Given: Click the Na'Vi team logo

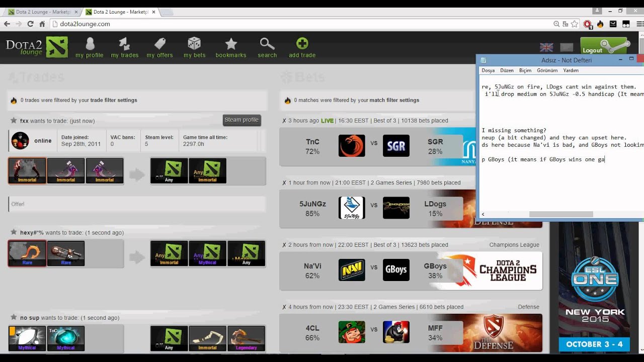Looking at the screenshot, I should 352,270.
